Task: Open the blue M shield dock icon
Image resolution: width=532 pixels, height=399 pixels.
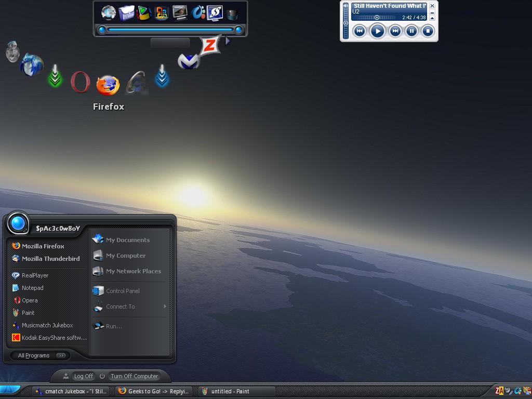Action: (188, 61)
